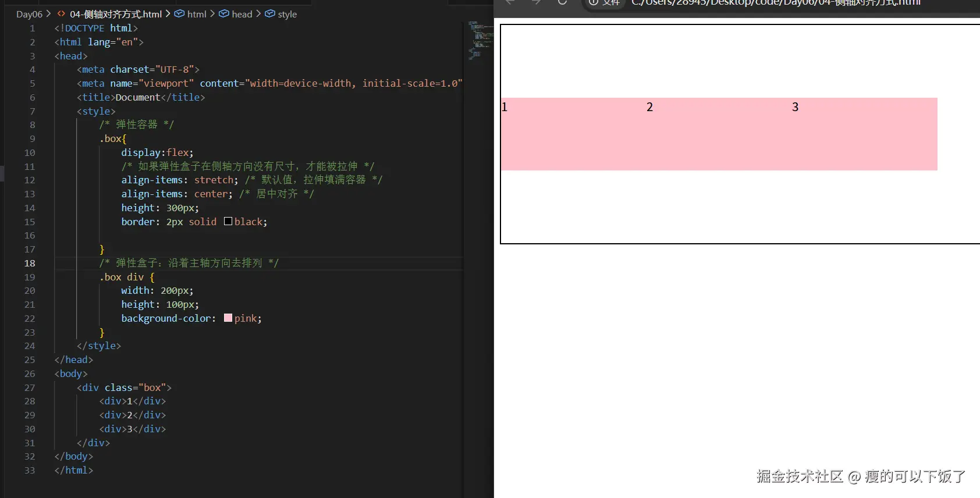Expand the chevron after the html breadcrumb
Image resolution: width=980 pixels, height=498 pixels.
coord(212,13)
